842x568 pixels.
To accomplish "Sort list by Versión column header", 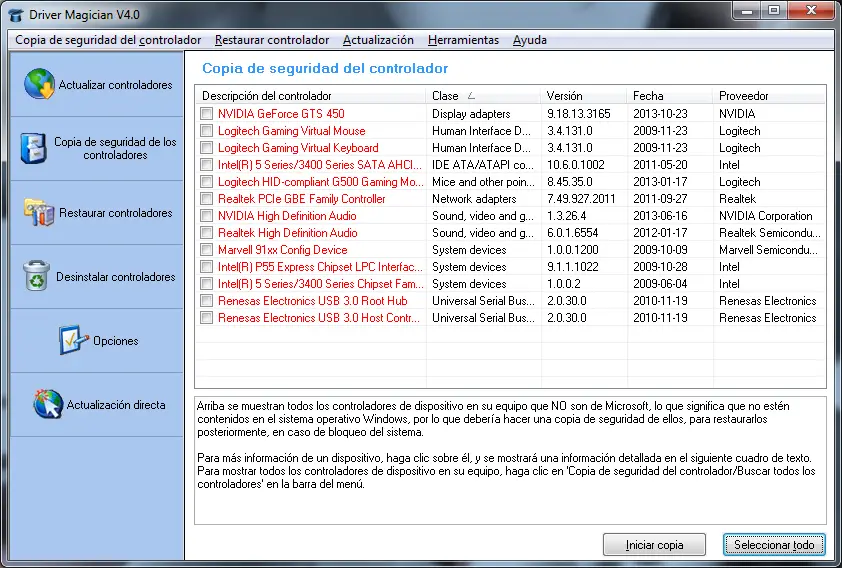I will [x=584, y=96].
